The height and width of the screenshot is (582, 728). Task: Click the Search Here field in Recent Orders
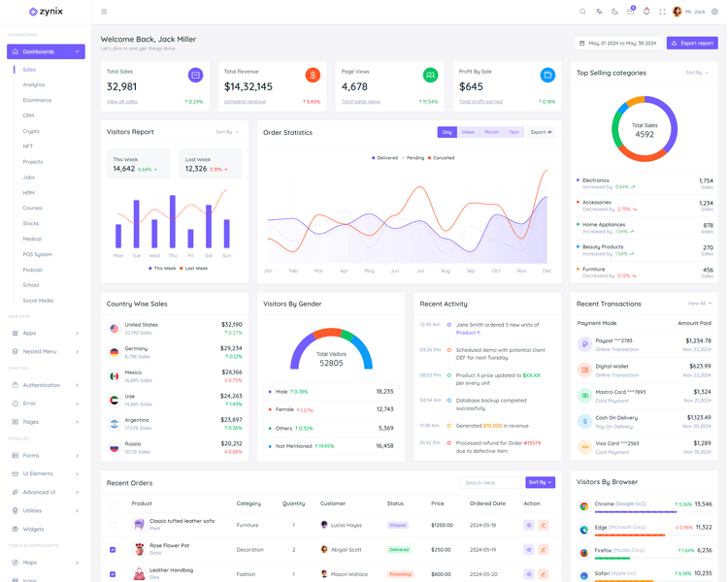coord(490,482)
